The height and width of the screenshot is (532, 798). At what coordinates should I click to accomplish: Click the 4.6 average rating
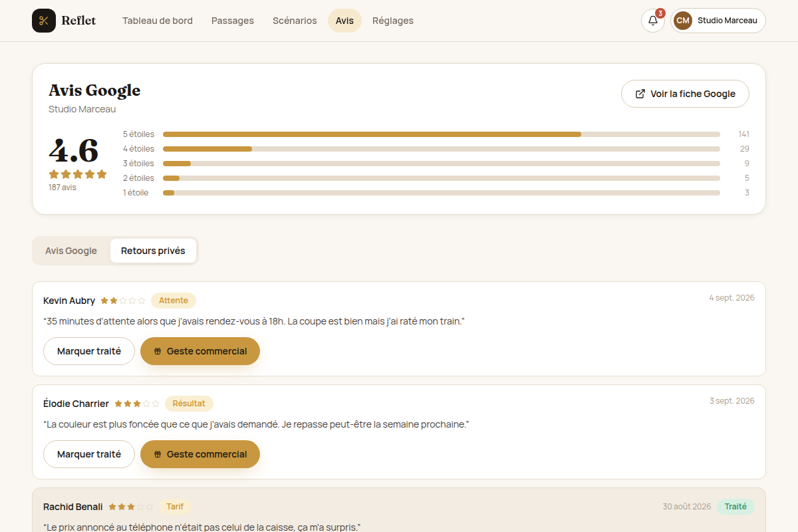74,151
